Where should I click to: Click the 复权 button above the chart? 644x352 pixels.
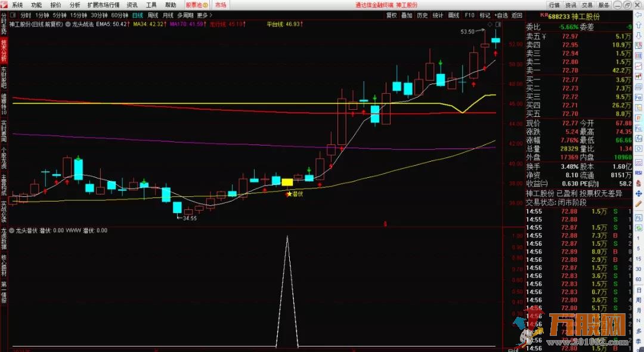(x=391, y=15)
